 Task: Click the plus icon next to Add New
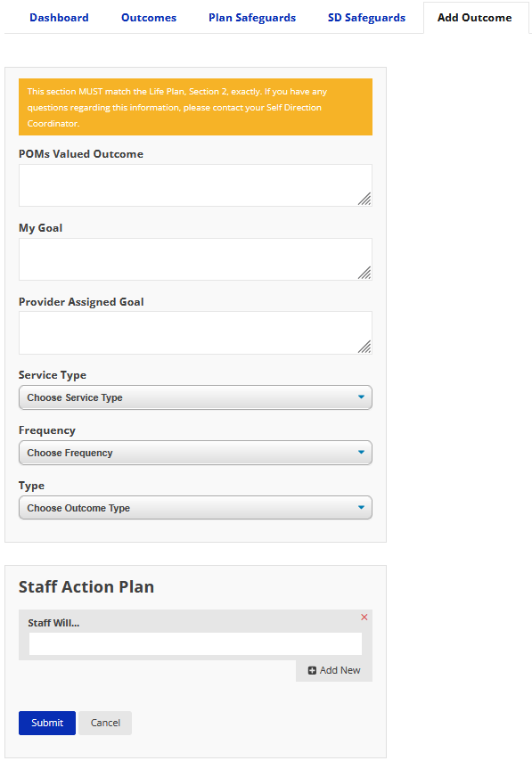[312, 670]
